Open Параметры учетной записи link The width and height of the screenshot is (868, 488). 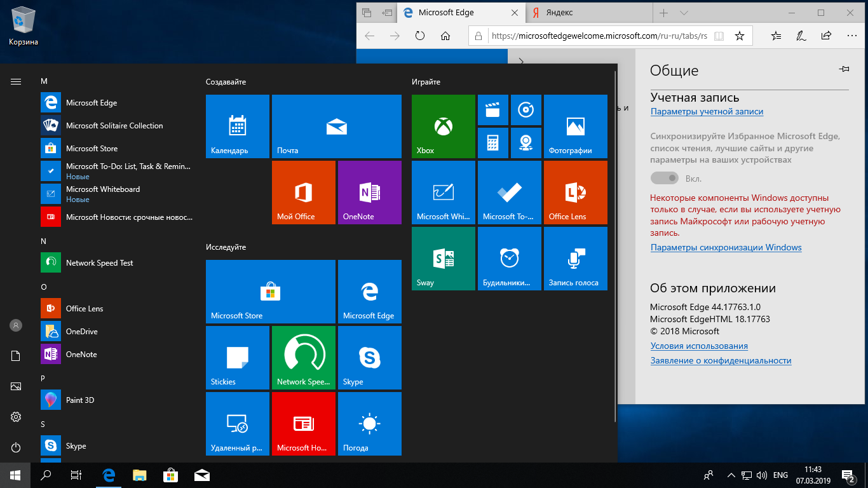pos(707,112)
